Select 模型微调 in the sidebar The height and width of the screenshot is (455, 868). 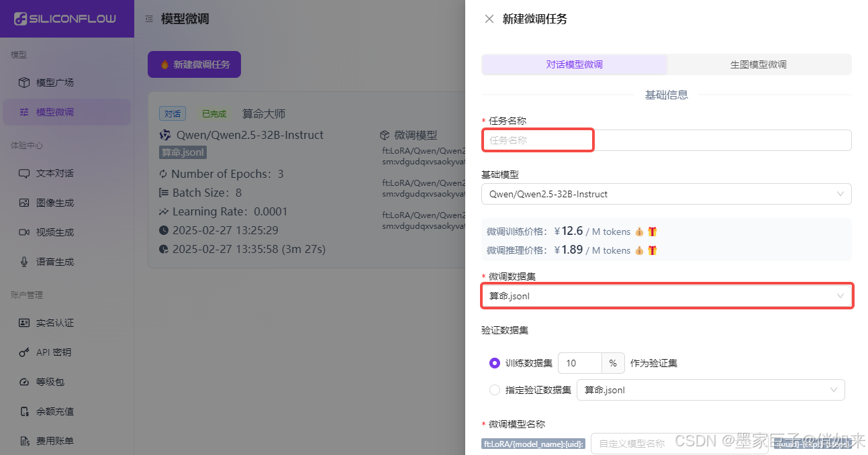(x=66, y=112)
